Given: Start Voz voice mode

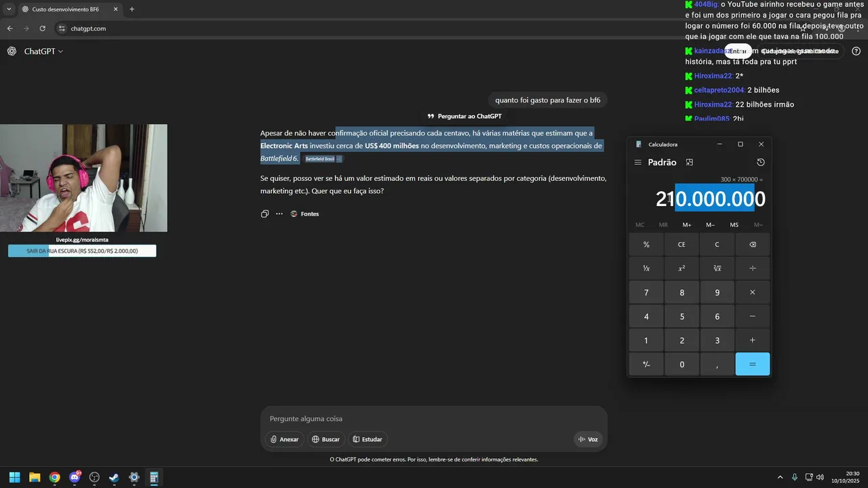Looking at the screenshot, I should pos(588,439).
